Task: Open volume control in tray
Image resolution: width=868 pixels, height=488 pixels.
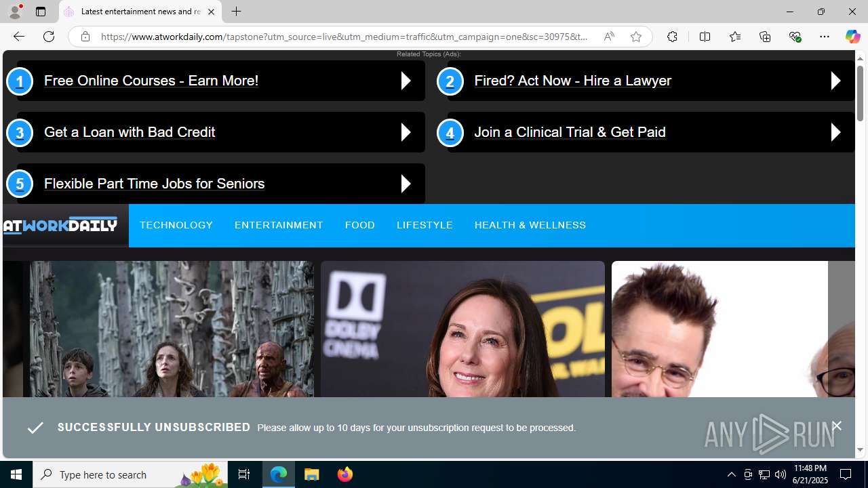Action: click(780, 474)
